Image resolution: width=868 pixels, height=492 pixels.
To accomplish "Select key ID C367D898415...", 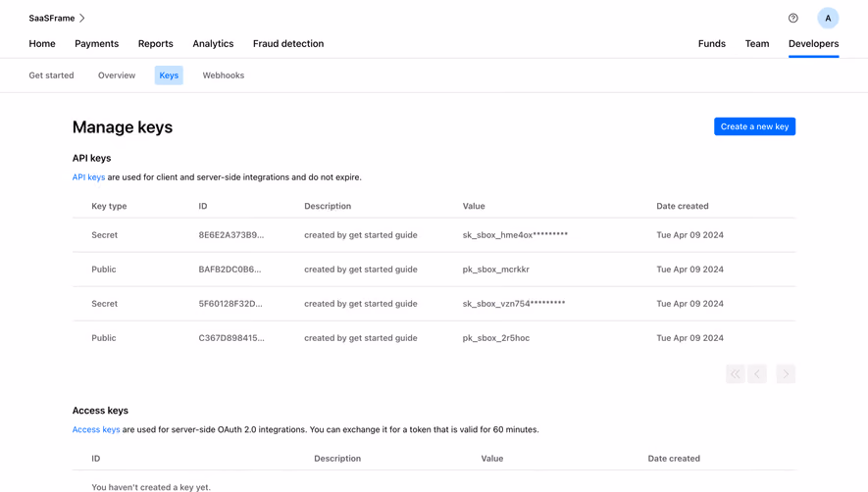I will pos(231,337).
